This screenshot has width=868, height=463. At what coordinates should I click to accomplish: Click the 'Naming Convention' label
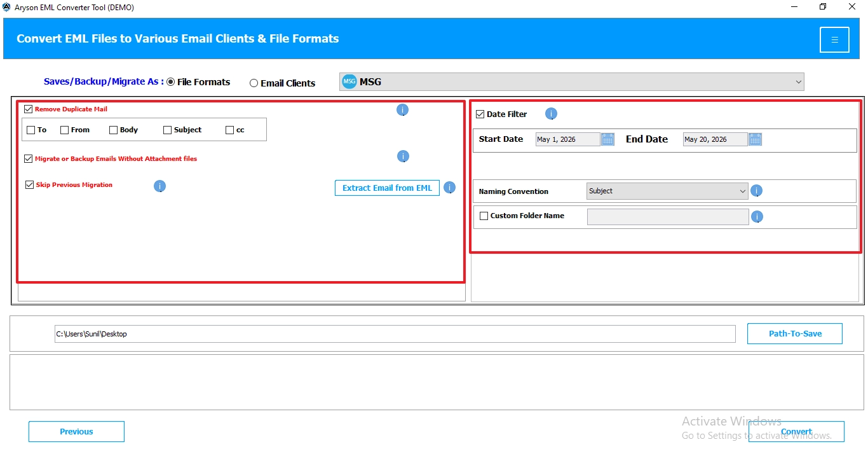tap(513, 191)
